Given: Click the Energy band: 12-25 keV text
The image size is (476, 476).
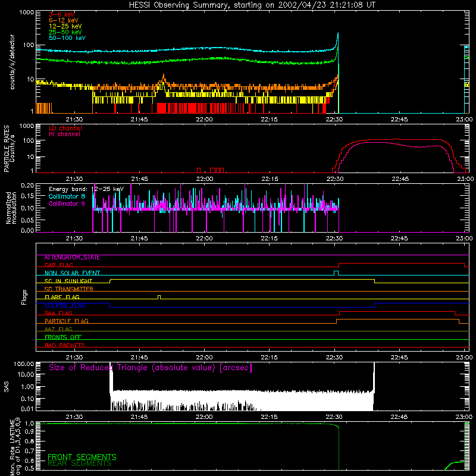Looking at the screenshot, I should pyautogui.click(x=86, y=189).
